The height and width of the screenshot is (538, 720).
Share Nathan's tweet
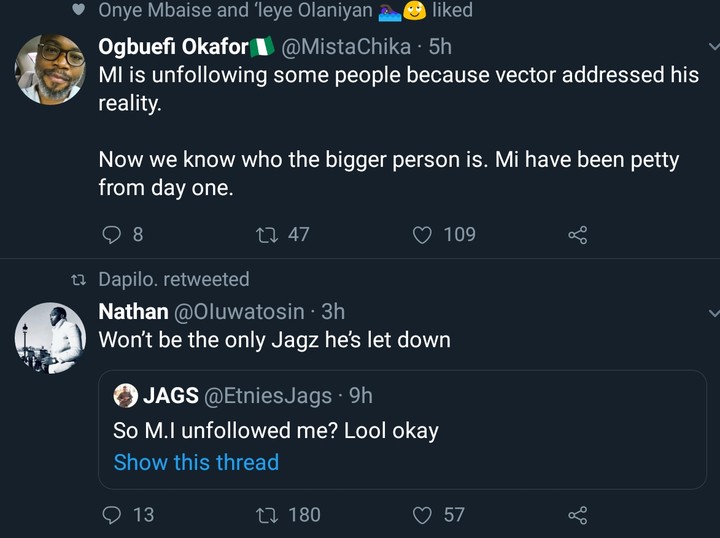click(577, 515)
